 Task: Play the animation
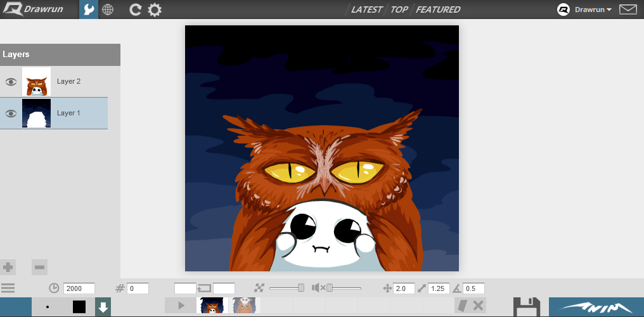[181, 306]
